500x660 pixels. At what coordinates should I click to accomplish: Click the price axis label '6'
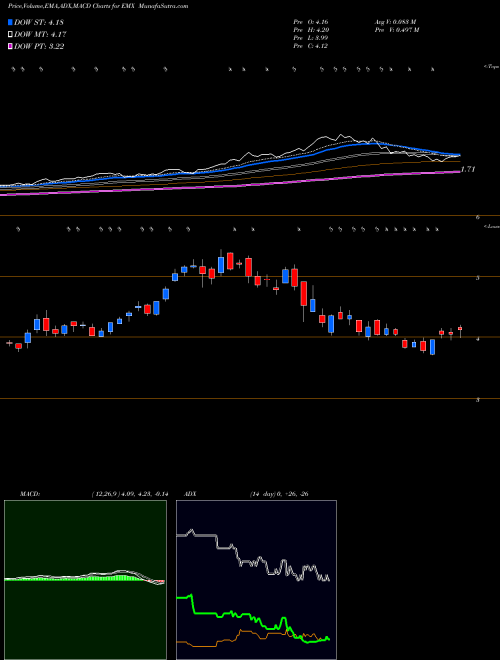[478, 218]
